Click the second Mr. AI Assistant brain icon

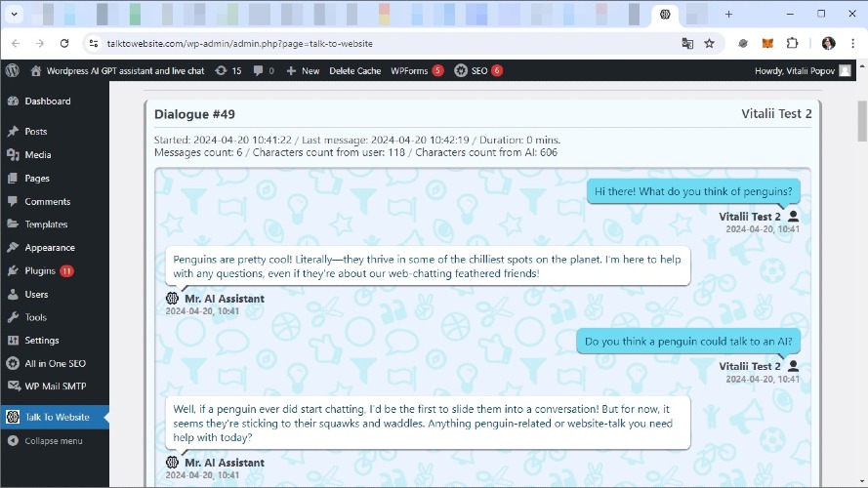click(172, 462)
